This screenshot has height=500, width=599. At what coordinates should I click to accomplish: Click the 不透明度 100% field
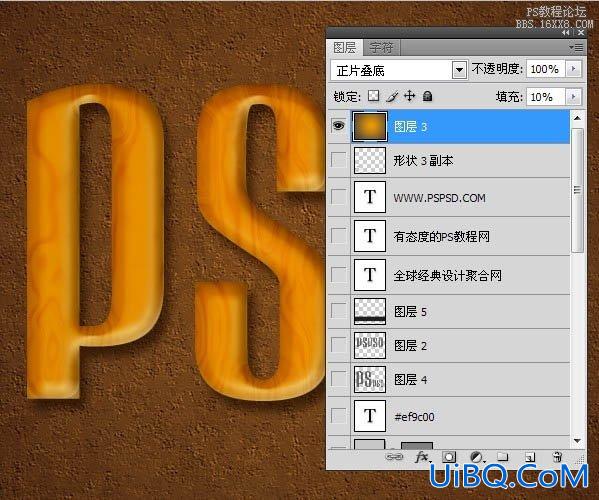546,69
